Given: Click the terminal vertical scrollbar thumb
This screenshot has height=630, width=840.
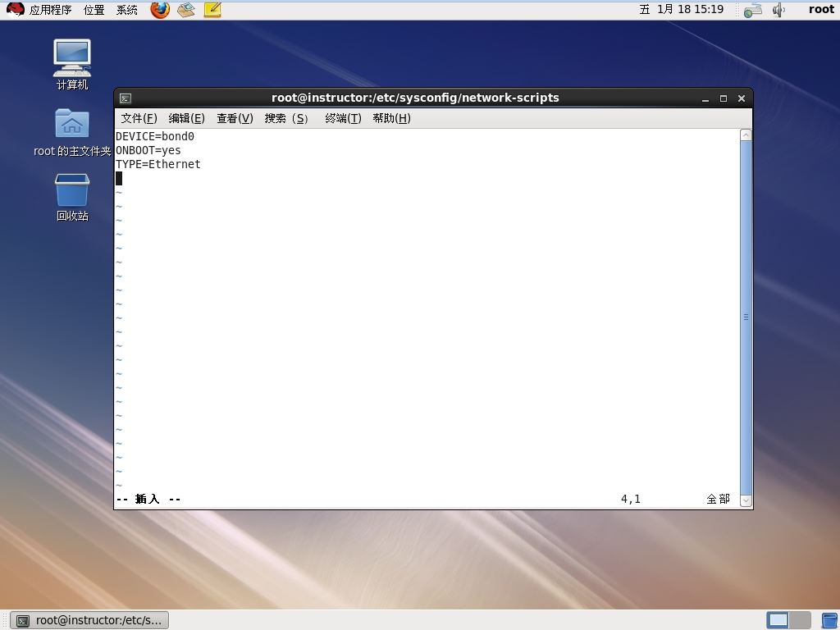Looking at the screenshot, I should [x=746, y=317].
